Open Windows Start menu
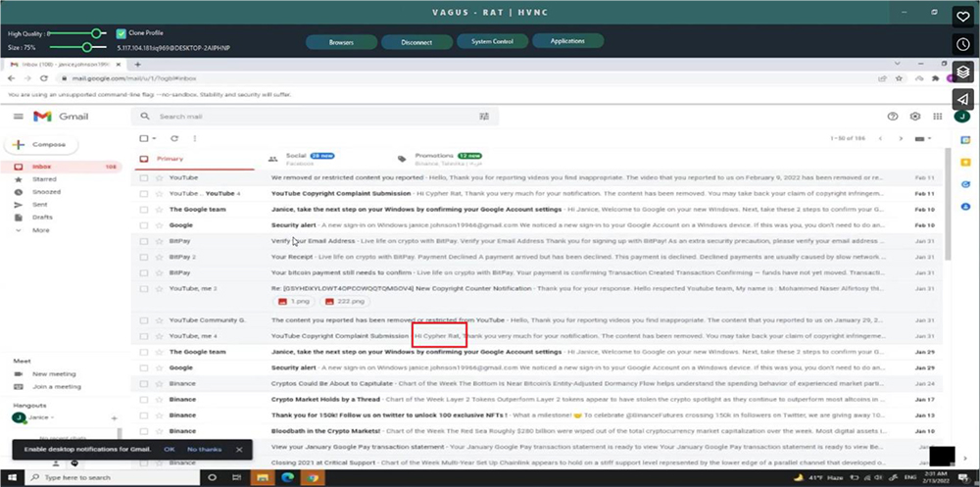This screenshot has width=980, height=487. click(x=13, y=477)
